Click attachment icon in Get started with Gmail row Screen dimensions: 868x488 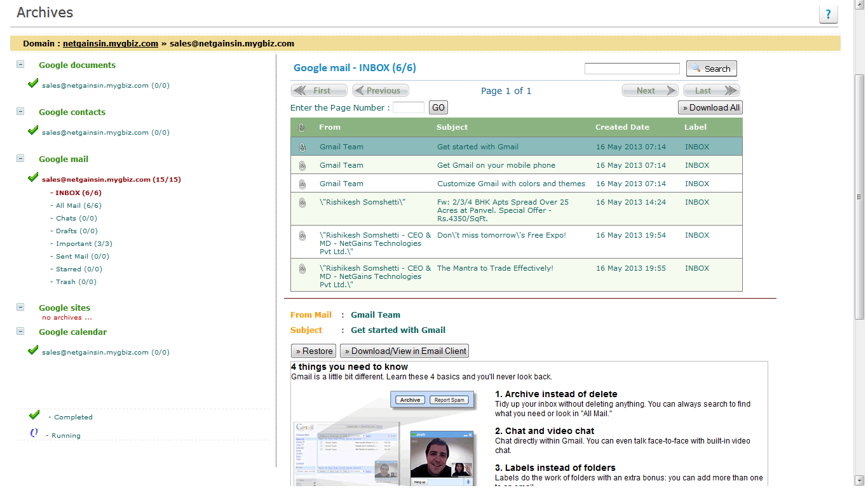(302, 147)
